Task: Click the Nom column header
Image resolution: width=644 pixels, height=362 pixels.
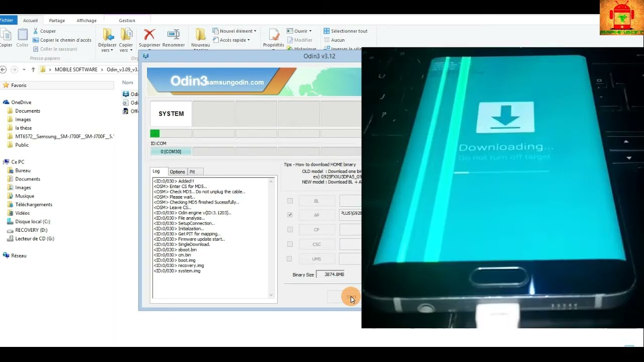Action: pos(128,83)
